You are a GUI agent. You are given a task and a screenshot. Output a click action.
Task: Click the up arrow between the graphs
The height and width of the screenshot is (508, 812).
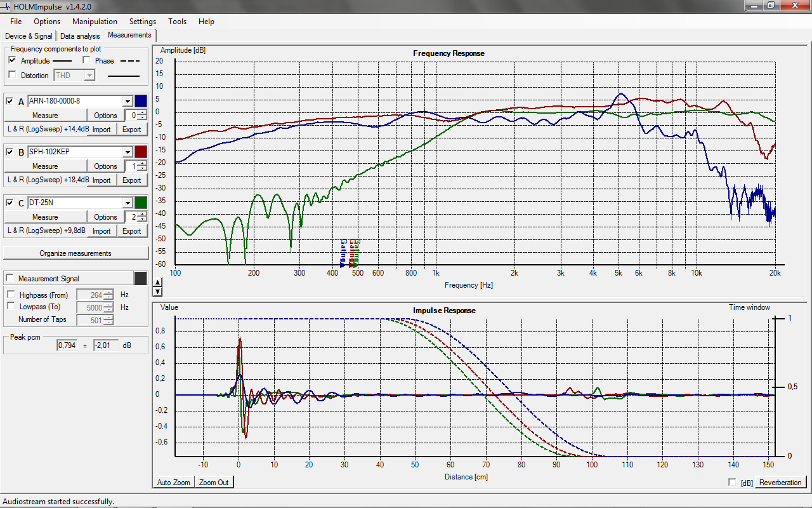point(158,281)
